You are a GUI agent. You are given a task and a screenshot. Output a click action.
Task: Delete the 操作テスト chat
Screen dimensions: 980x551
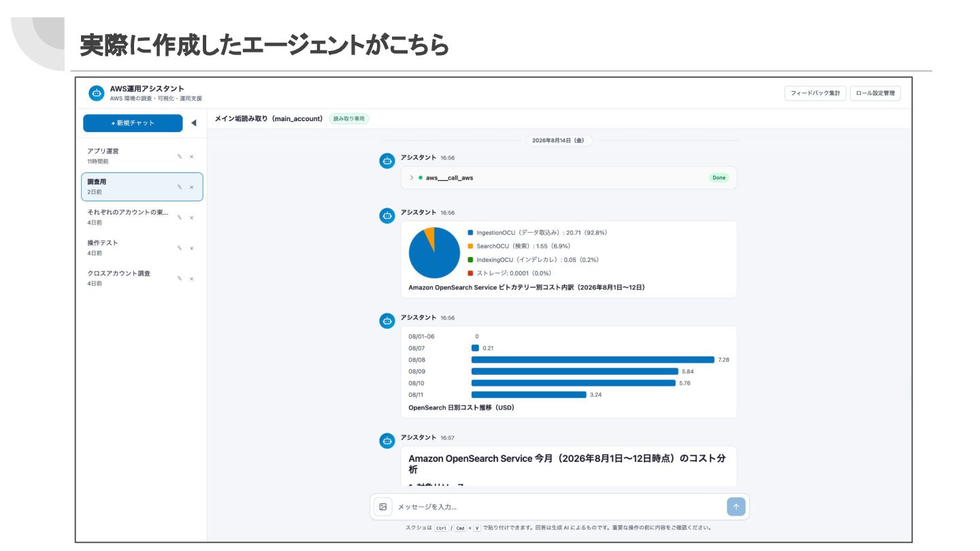pos(191,248)
